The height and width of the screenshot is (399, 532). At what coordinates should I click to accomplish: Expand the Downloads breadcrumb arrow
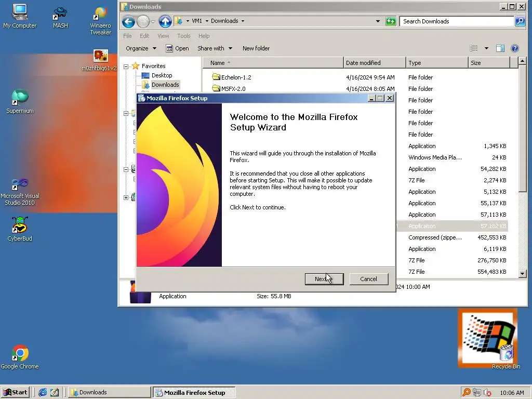[x=243, y=21]
